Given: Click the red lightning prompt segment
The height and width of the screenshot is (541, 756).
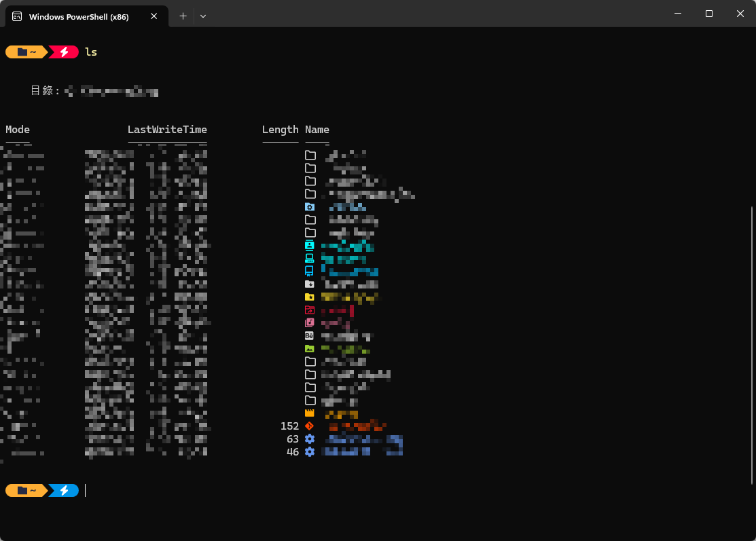Looking at the screenshot, I should 64,52.
